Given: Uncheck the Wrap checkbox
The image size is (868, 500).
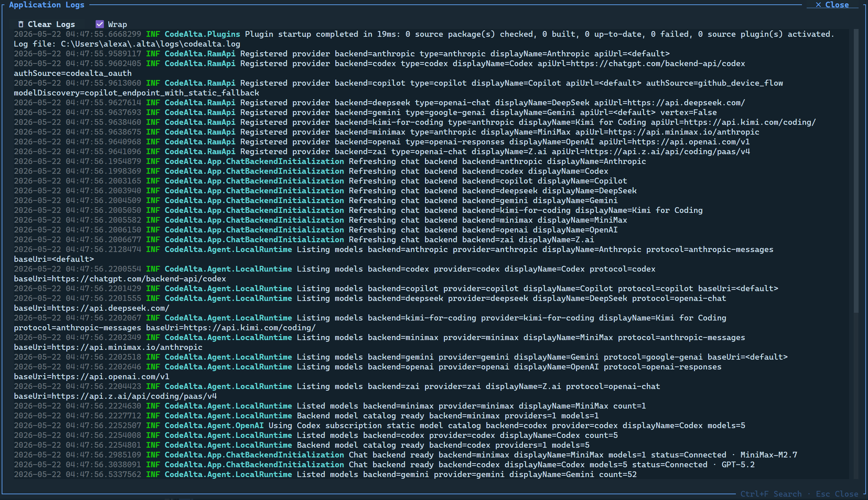Looking at the screenshot, I should pos(99,24).
